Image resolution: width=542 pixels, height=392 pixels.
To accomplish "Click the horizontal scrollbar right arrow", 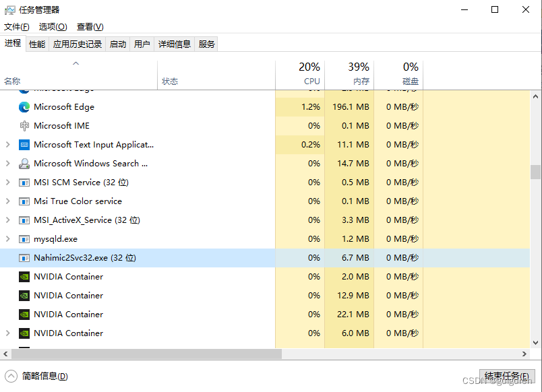I will tap(524, 354).
